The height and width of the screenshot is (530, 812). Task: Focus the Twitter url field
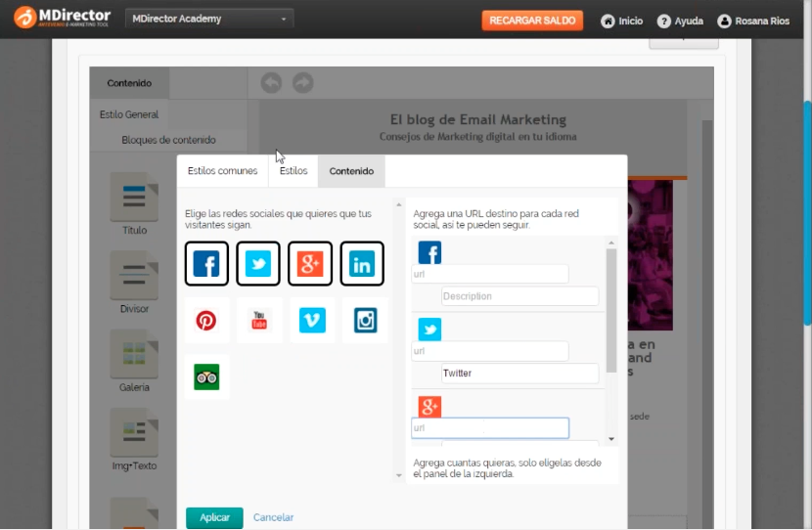tap(490, 351)
